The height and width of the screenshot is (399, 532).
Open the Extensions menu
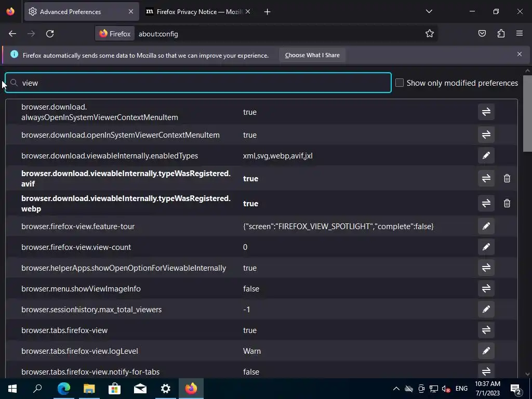click(501, 33)
